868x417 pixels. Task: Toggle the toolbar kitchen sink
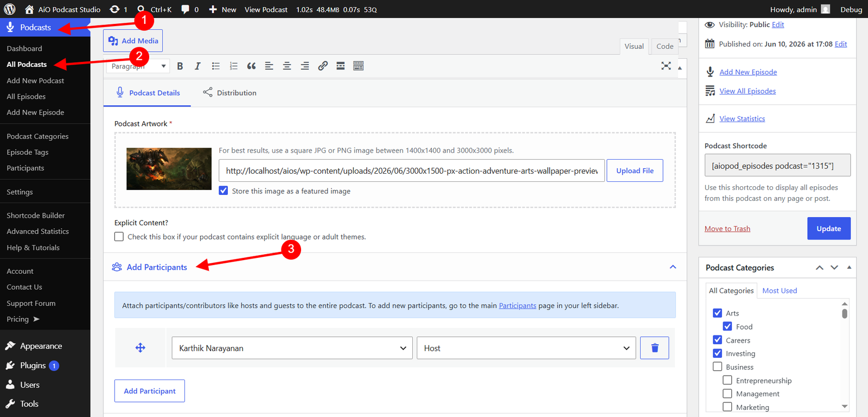point(359,66)
